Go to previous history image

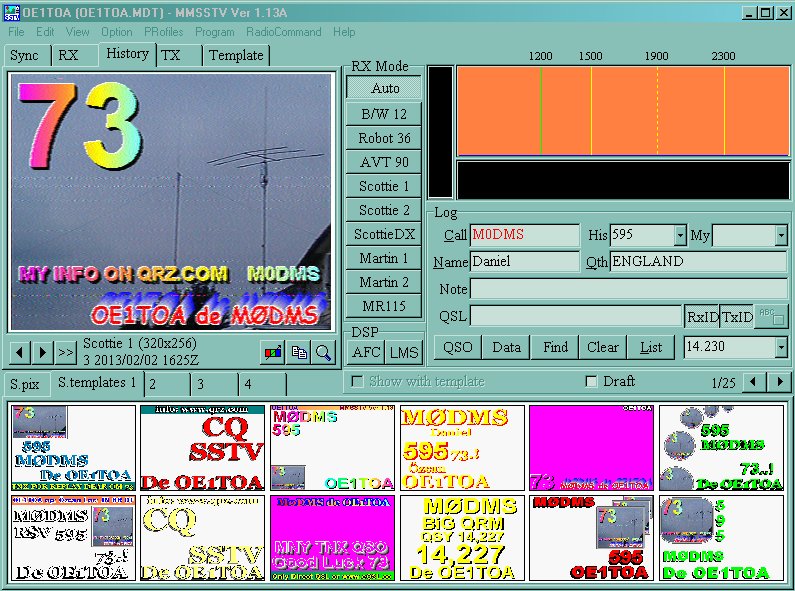pyautogui.click(x=20, y=352)
